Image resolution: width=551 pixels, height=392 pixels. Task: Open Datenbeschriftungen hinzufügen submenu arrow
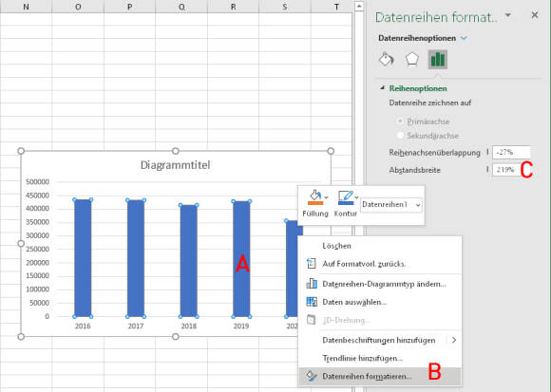point(454,340)
